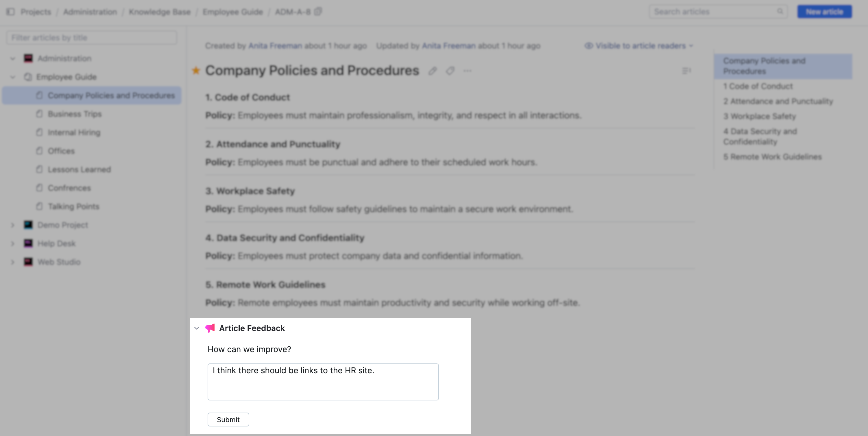
Task: Toggle the favorite star on the article title
Action: click(196, 71)
